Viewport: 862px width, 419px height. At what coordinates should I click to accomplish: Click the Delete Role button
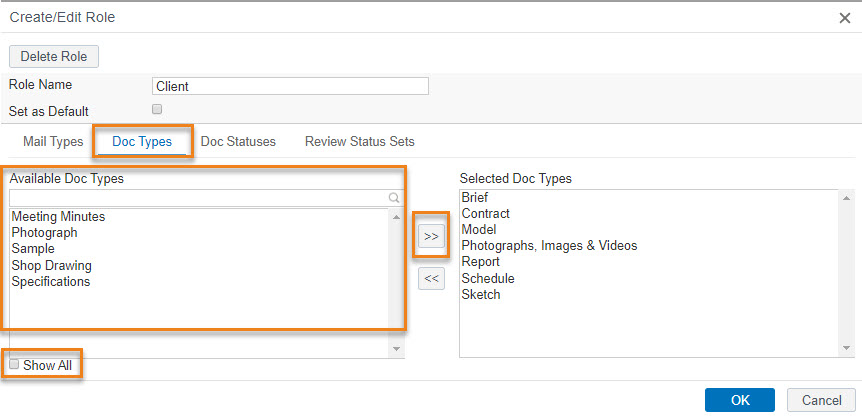coord(54,57)
